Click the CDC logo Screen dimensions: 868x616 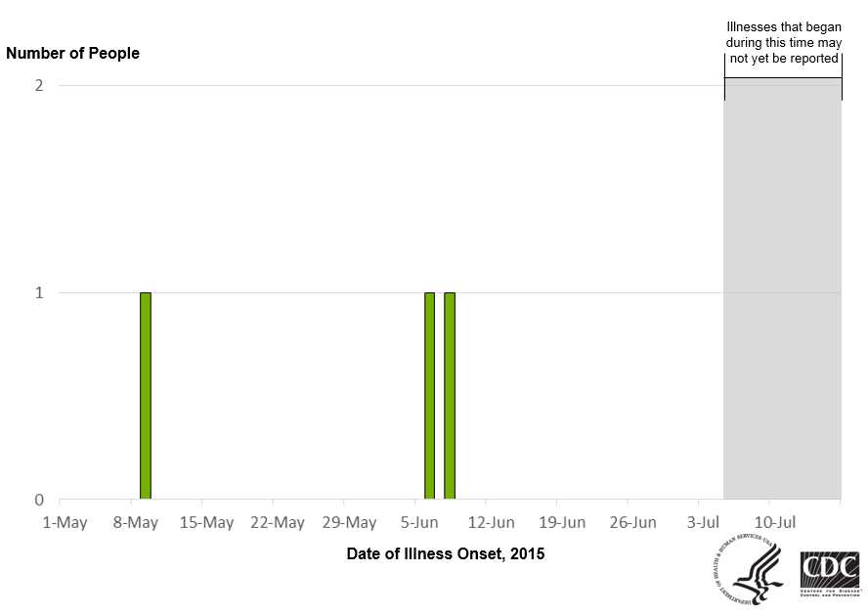pos(829,573)
